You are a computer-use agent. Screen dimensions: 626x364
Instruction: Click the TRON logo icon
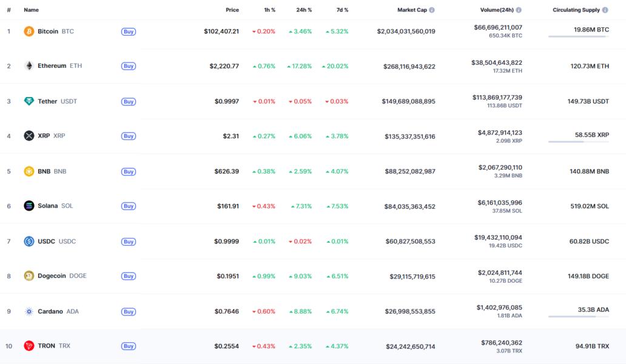[x=29, y=346]
